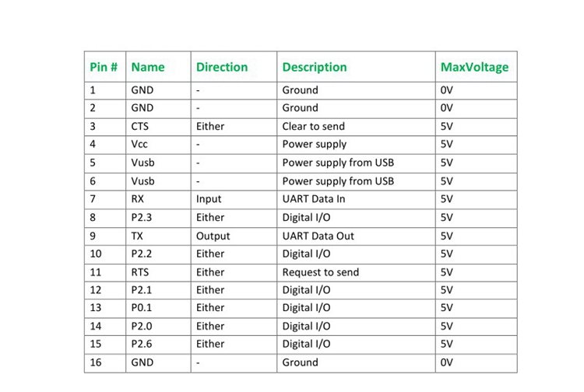
Task: Select the P0.1 name cell
Action: click(142, 308)
